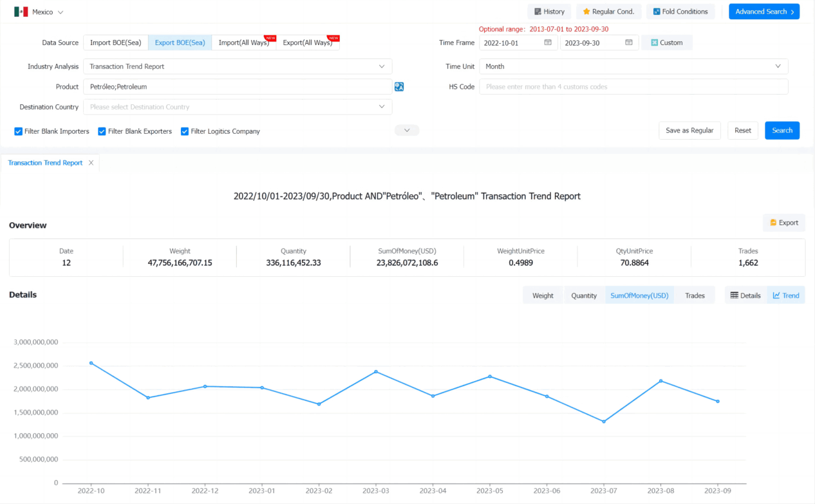Expand more filter conditions chevron
815x504 pixels.
click(x=407, y=131)
